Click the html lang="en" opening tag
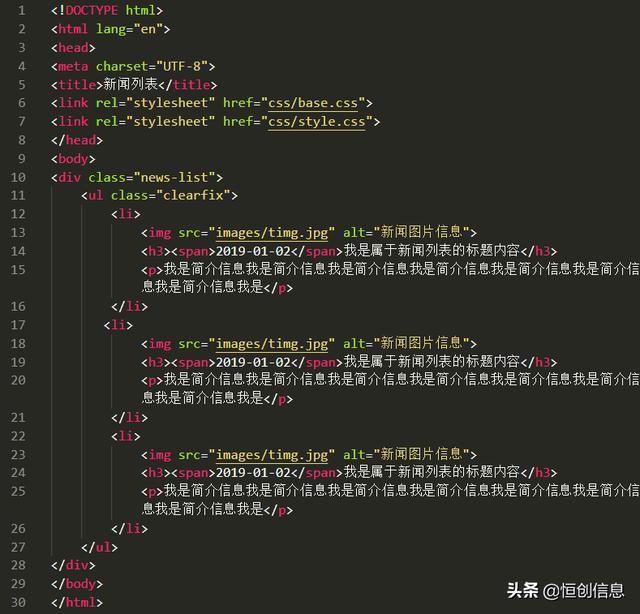The width and height of the screenshot is (640, 614). [x=111, y=29]
